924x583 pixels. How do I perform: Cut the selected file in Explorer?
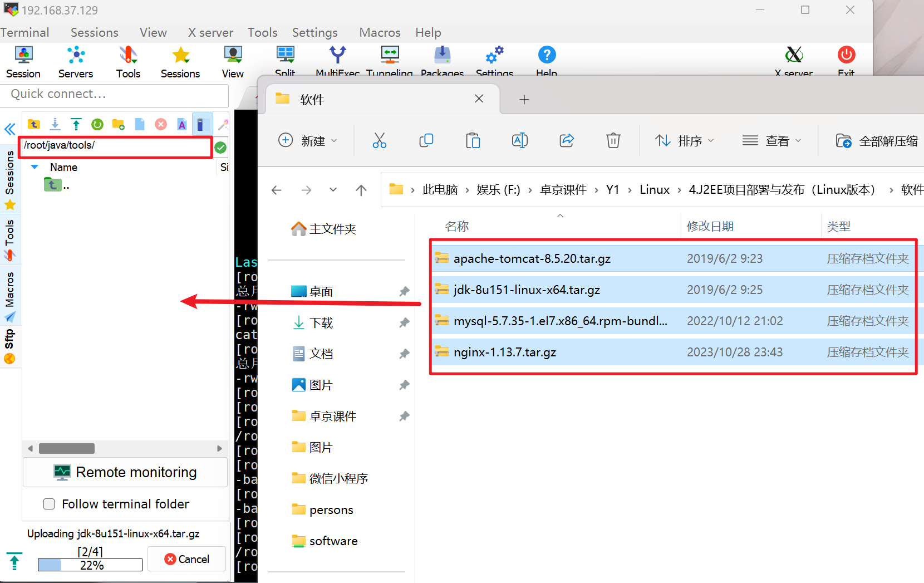(x=380, y=140)
